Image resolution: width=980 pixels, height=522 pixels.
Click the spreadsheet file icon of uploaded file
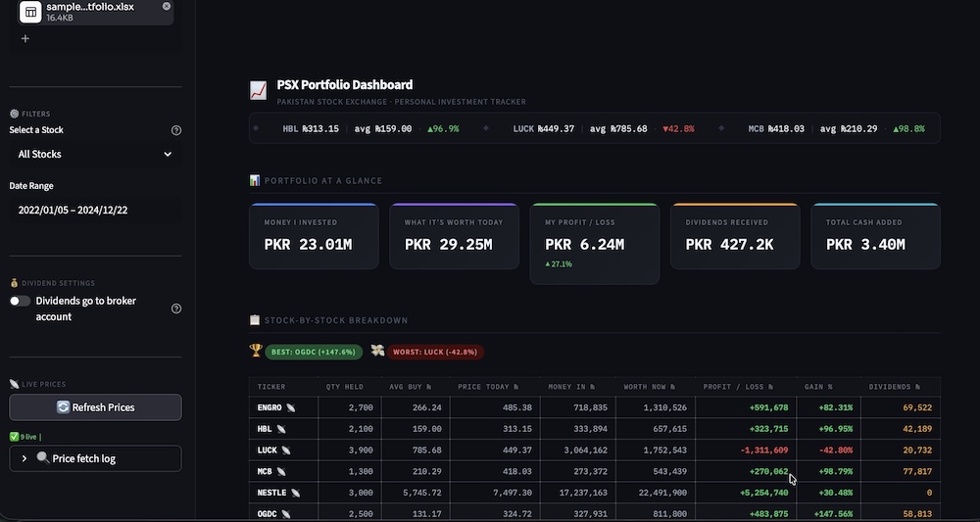[30, 12]
